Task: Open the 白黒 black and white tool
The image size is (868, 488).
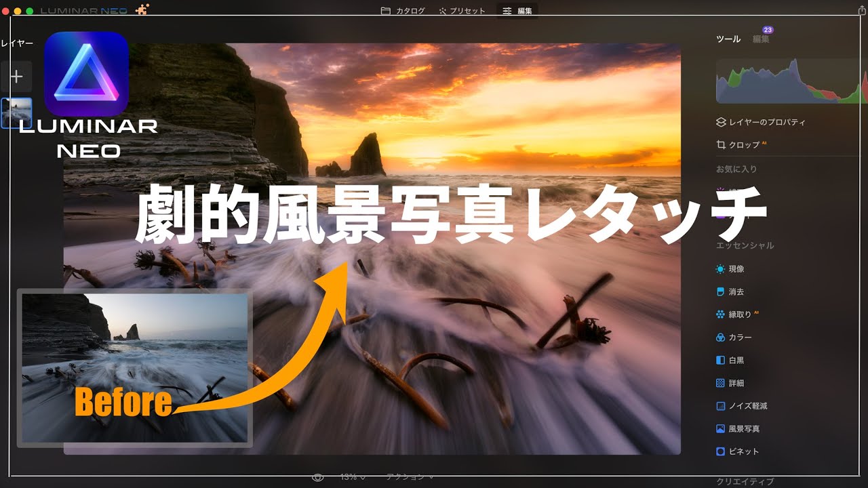Action: click(730, 360)
